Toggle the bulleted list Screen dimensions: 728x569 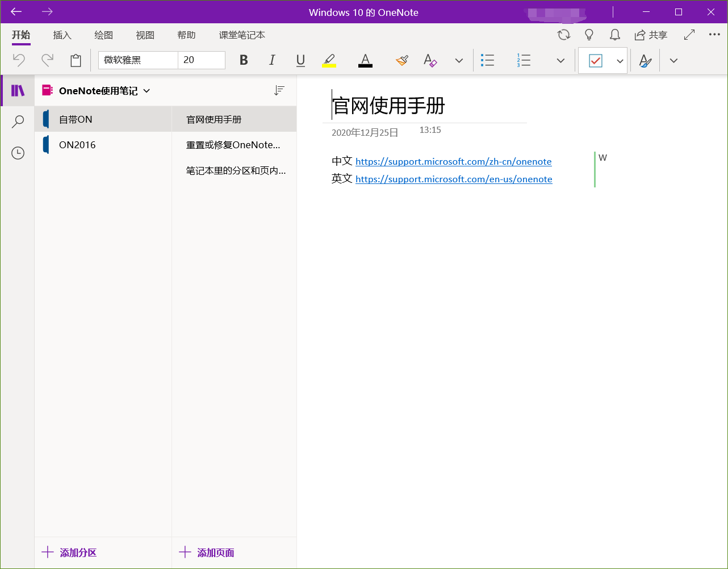click(x=487, y=60)
